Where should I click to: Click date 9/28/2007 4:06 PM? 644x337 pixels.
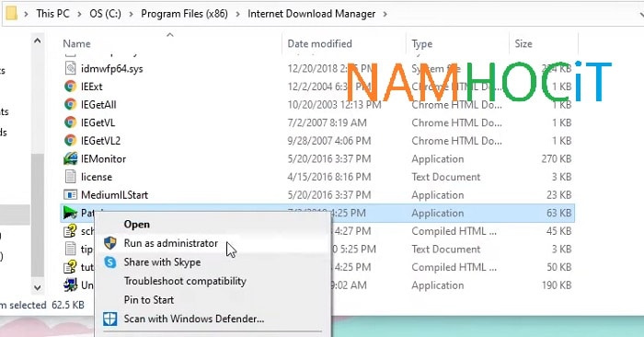329,141
